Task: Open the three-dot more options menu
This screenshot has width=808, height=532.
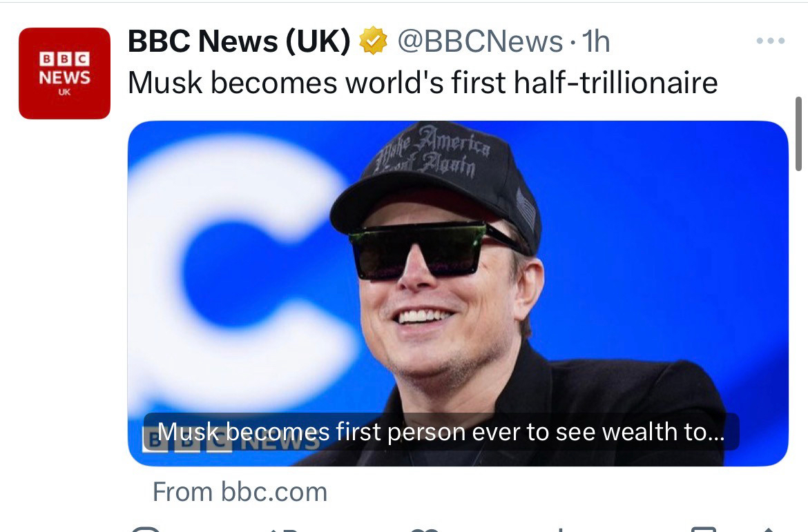Action: (770, 41)
